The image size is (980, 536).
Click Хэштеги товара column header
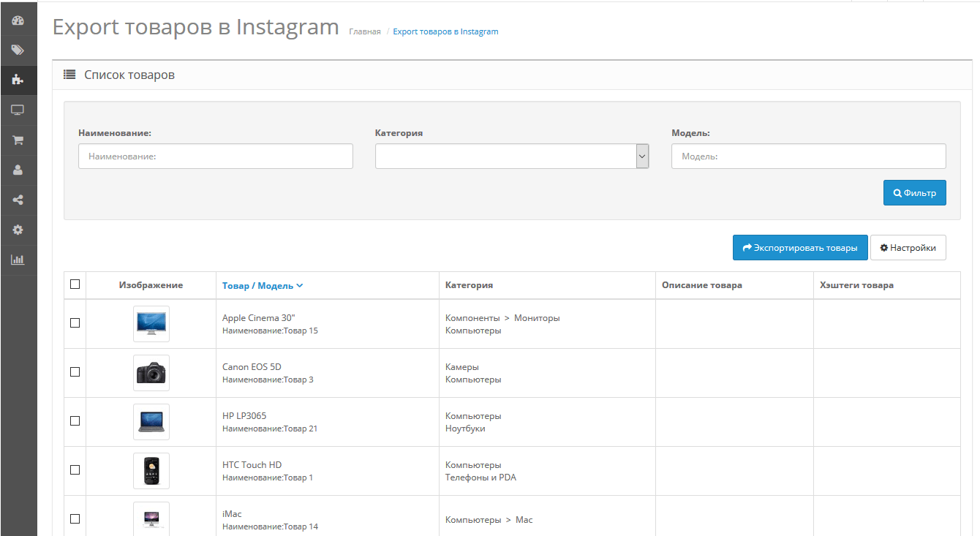[x=856, y=285]
